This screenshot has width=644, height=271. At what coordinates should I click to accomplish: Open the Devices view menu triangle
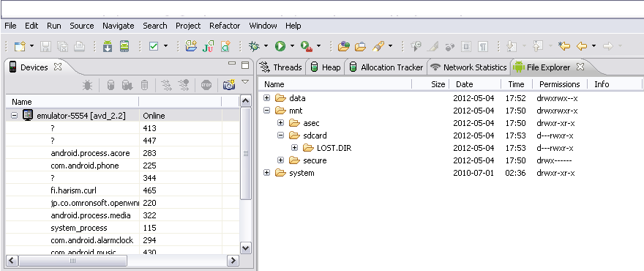pyautogui.click(x=245, y=81)
